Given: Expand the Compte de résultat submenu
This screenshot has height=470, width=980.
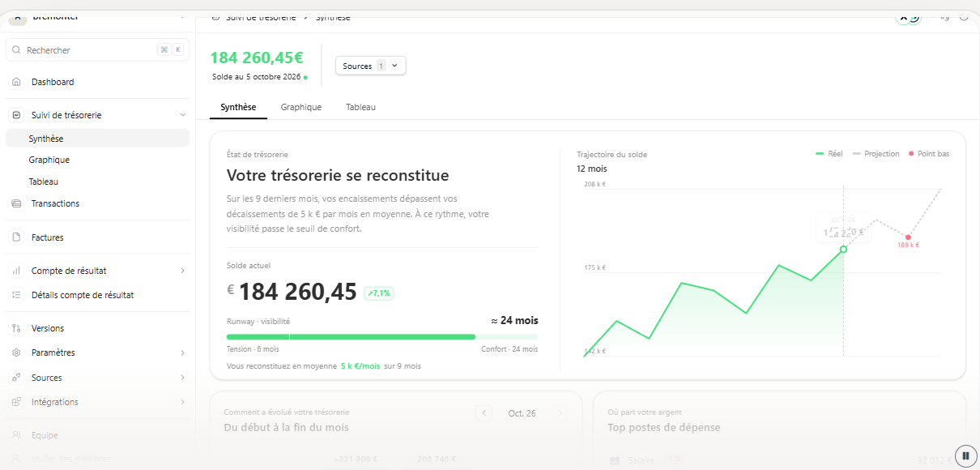Looking at the screenshot, I should coord(182,271).
